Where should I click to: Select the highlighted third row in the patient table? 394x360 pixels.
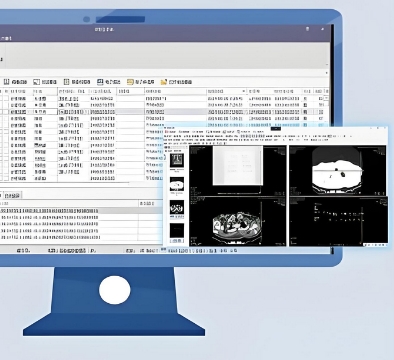coord(164,112)
